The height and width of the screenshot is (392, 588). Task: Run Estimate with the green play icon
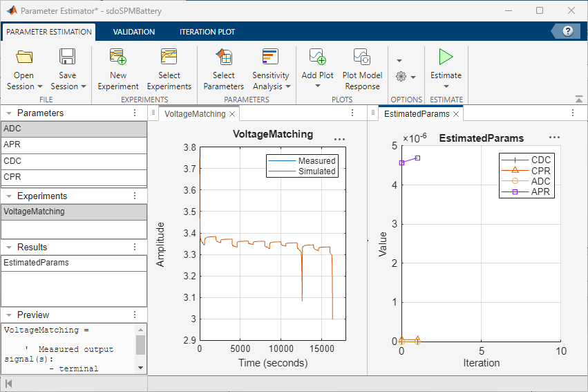click(446, 57)
